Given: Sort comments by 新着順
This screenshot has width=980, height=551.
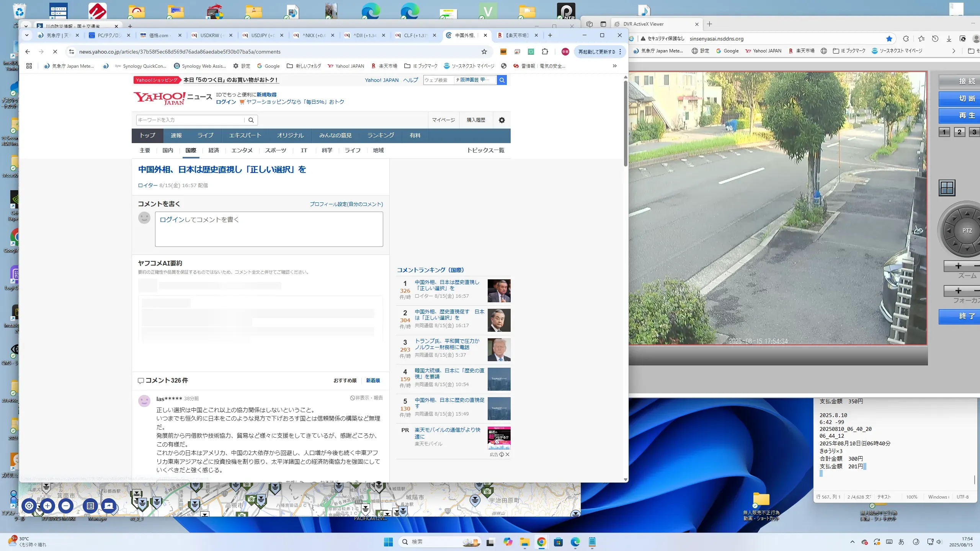Looking at the screenshot, I should tap(372, 380).
